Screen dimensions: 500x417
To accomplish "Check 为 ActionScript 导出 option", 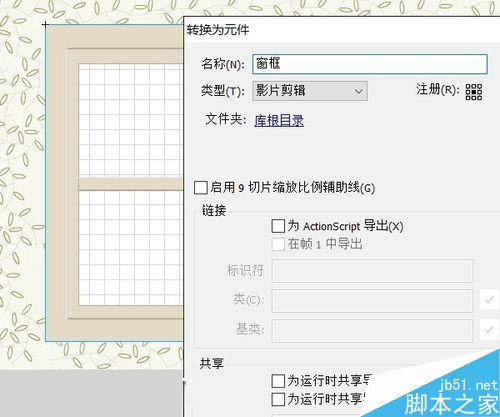I will click(x=278, y=226).
